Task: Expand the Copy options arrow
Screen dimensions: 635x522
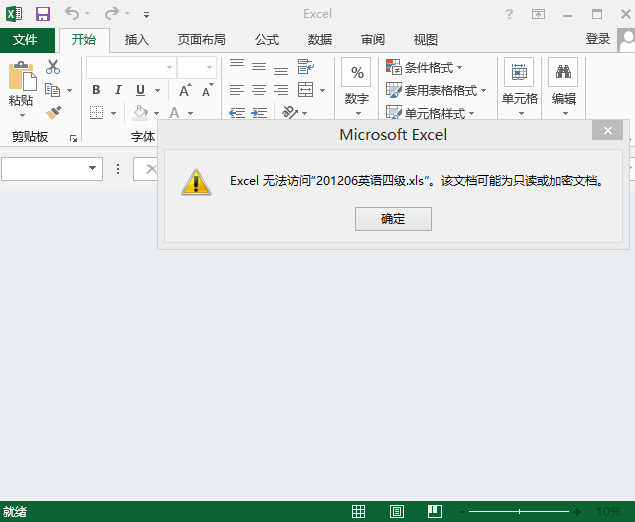Action: (70, 90)
